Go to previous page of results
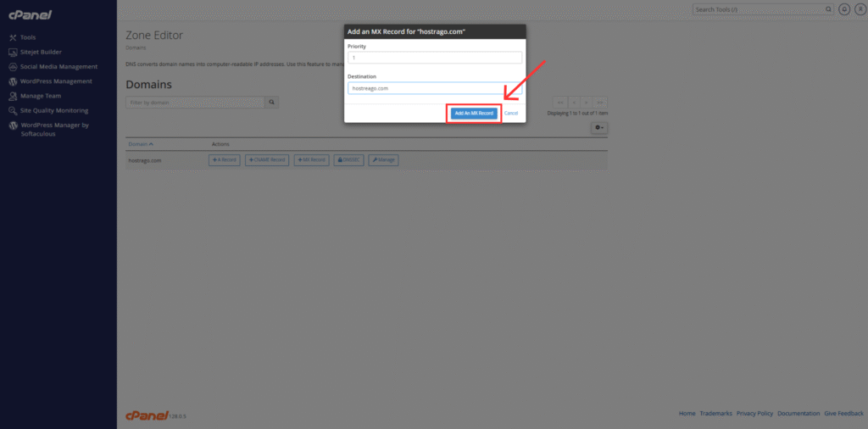868x429 pixels. (x=574, y=103)
